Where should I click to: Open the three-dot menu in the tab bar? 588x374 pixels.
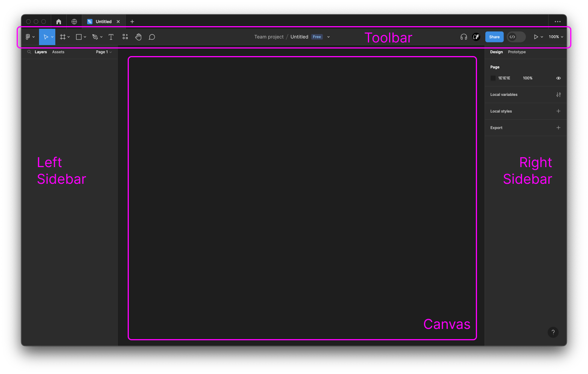click(558, 22)
